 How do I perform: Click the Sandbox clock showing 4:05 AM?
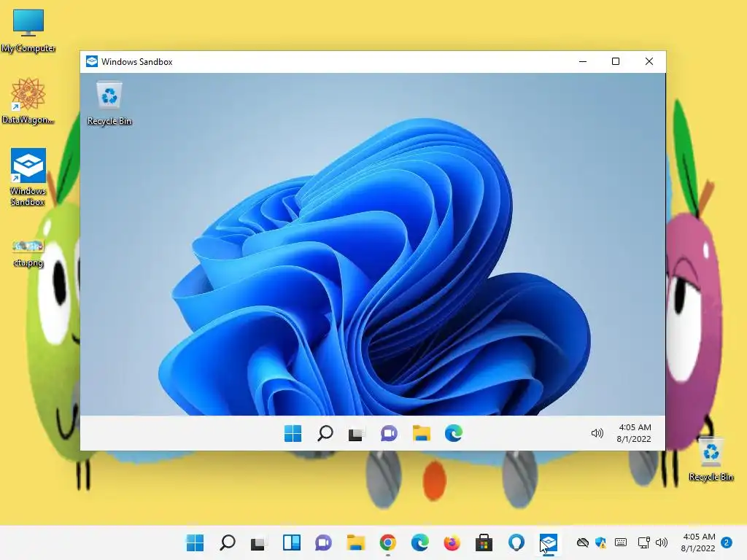(634, 433)
